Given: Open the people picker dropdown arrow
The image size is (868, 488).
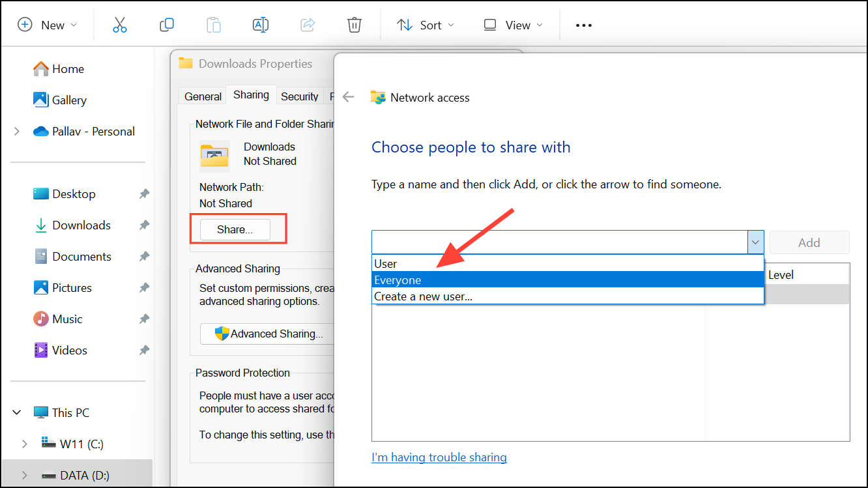Looking at the screenshot, I should [x=755, y=242].
